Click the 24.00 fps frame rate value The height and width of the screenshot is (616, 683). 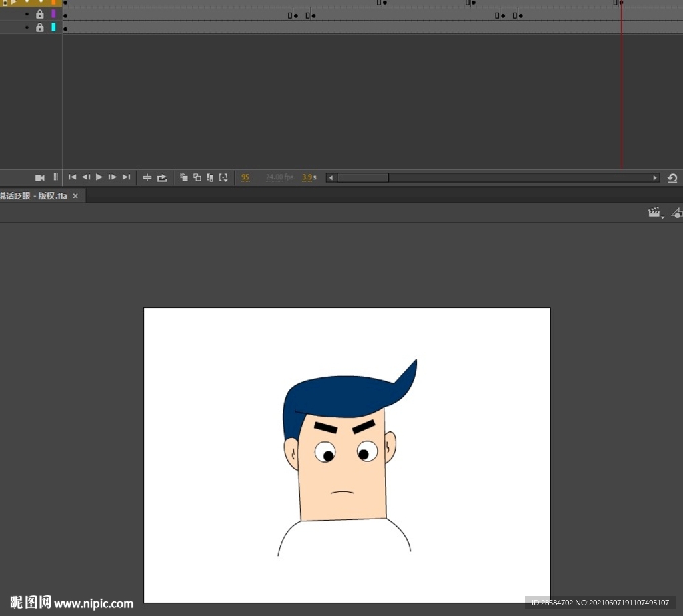click(279, 177)
